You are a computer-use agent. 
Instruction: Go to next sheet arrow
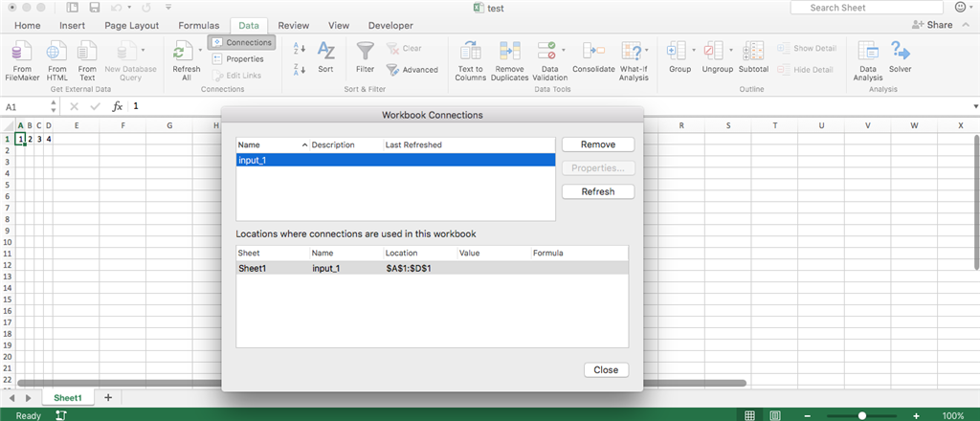pos(28,398)
